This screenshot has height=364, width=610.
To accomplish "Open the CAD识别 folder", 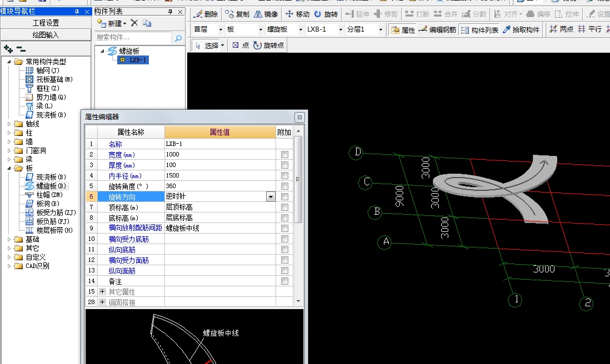I will [x=32, y=266].
